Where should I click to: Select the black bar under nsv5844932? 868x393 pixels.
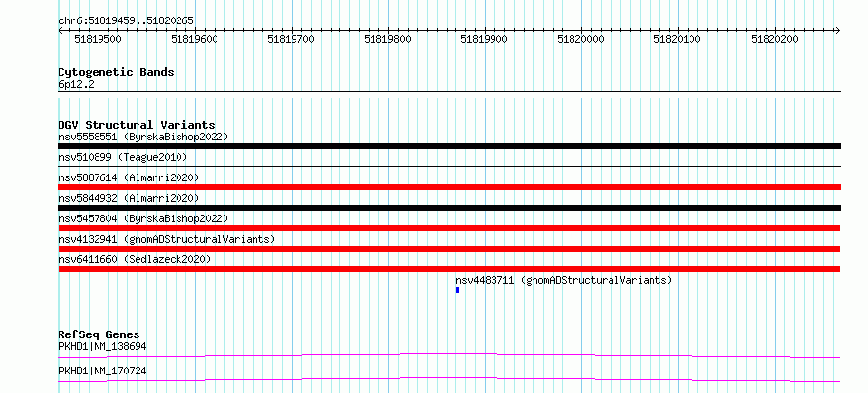[x=449, y=208]
